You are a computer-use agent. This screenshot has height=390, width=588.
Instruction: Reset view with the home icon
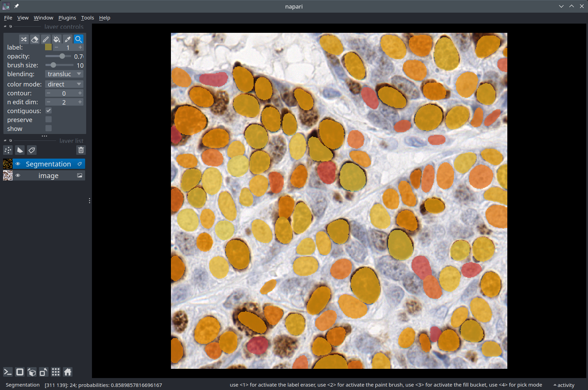[68, 372]
